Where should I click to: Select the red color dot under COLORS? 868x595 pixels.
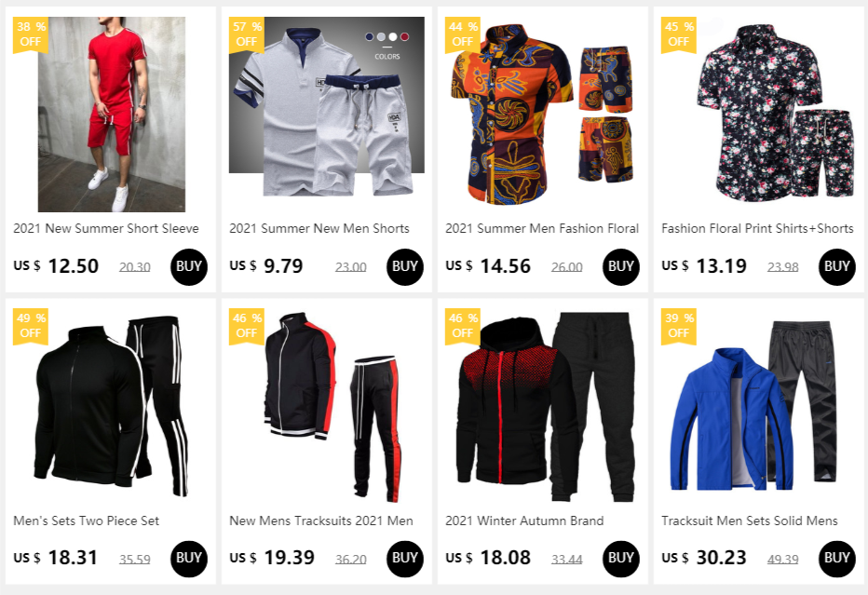point(404,37)
